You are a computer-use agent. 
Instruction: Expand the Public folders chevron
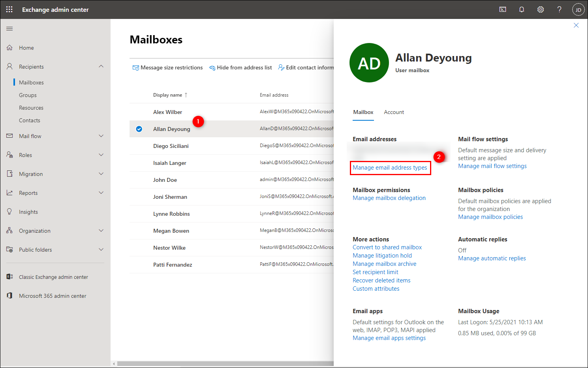101,250
